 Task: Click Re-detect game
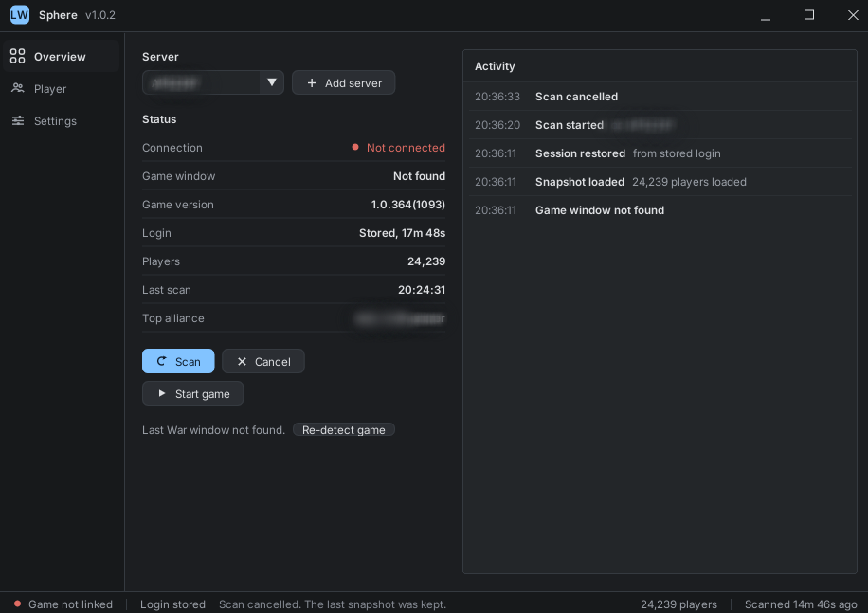[344, 430]
